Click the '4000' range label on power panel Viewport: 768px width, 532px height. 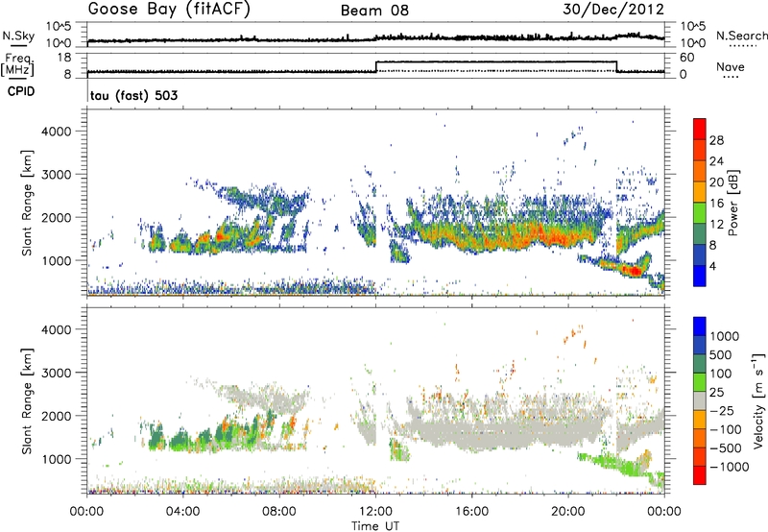pos(56,132)
